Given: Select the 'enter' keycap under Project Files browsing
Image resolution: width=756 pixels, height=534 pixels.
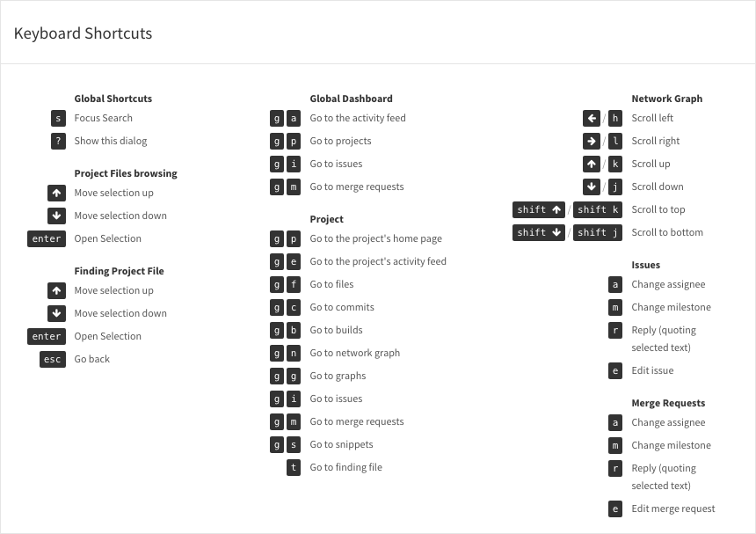Looking at the screenshot, I should pyautogui.click(x=46, y=238).
